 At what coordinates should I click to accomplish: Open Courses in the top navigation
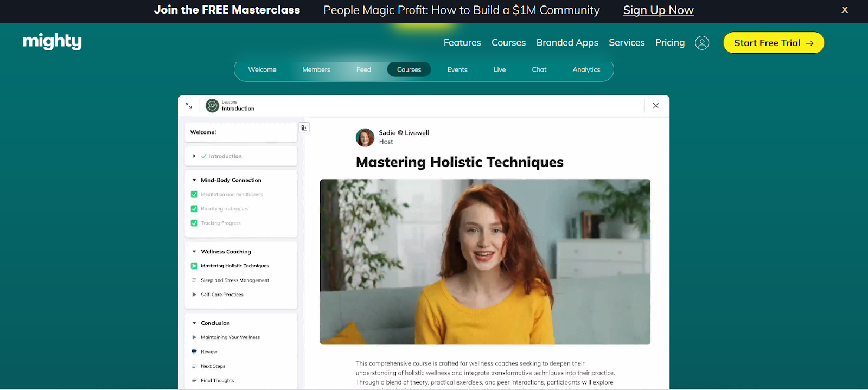tap(508, 42)
